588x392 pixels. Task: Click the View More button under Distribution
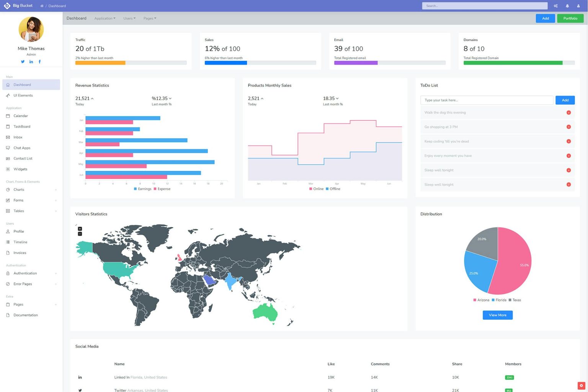[497, 315]
